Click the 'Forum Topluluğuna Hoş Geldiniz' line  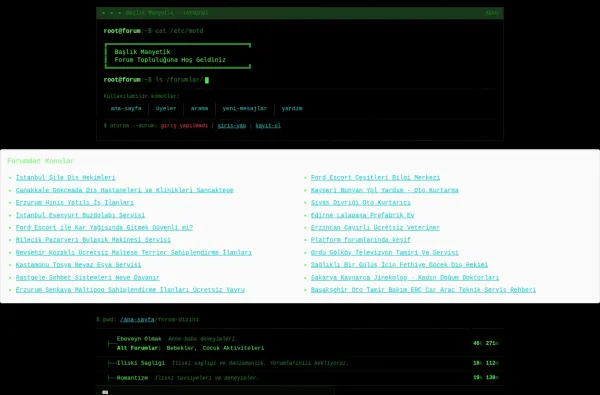point(170,60)
